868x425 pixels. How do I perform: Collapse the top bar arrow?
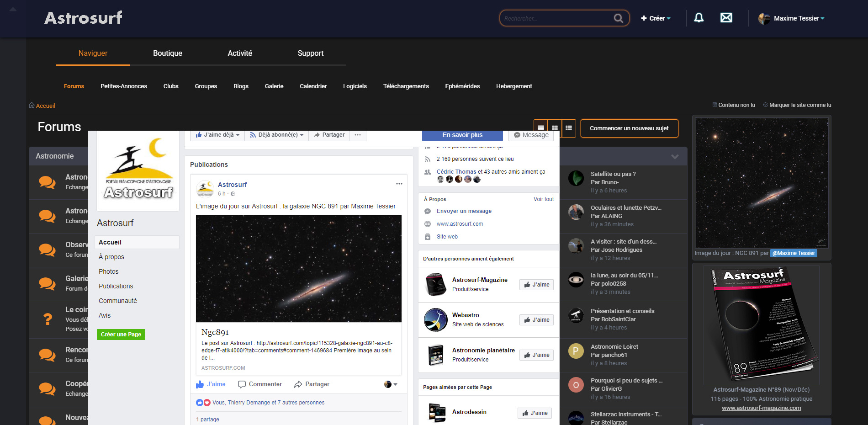click(13, 9)
